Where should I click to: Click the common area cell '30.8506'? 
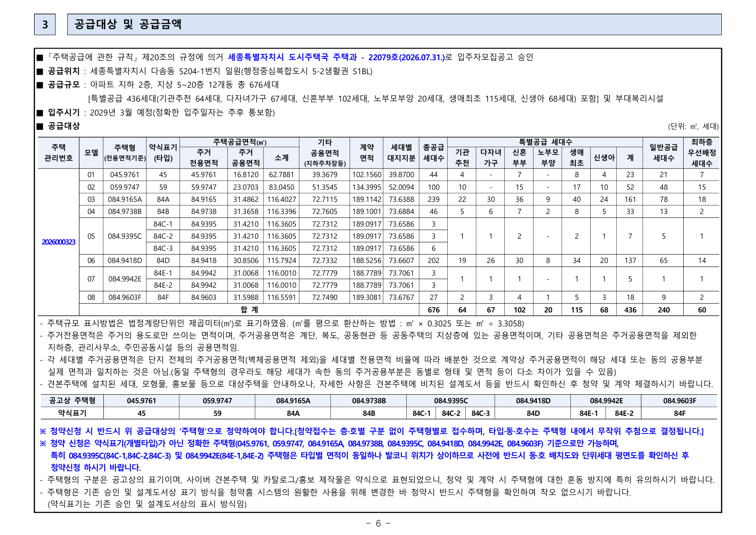246,260
